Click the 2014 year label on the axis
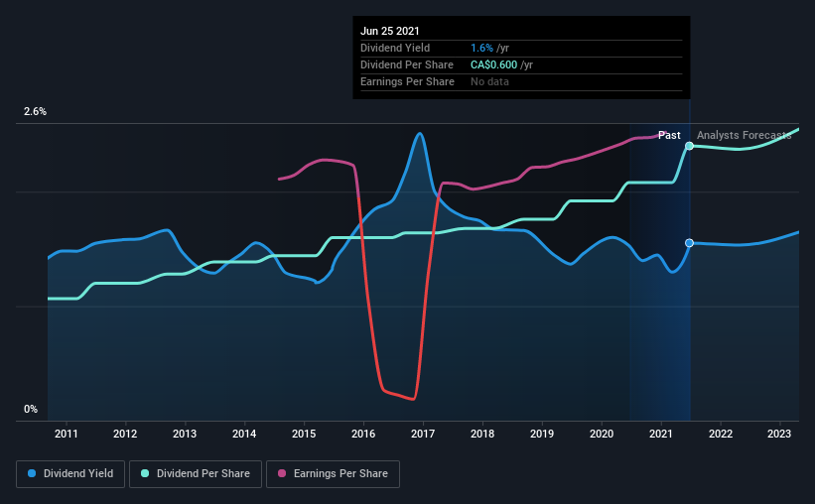Screen dimensions: 815x504 244,434
